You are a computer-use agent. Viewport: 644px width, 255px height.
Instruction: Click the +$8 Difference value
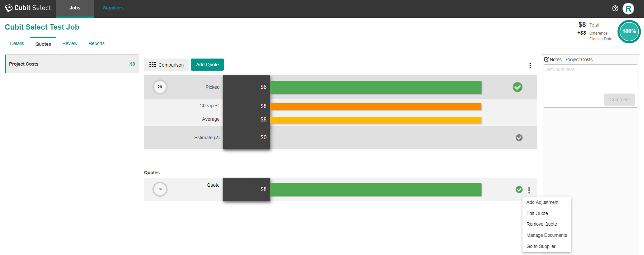click(x=582, y=33)
